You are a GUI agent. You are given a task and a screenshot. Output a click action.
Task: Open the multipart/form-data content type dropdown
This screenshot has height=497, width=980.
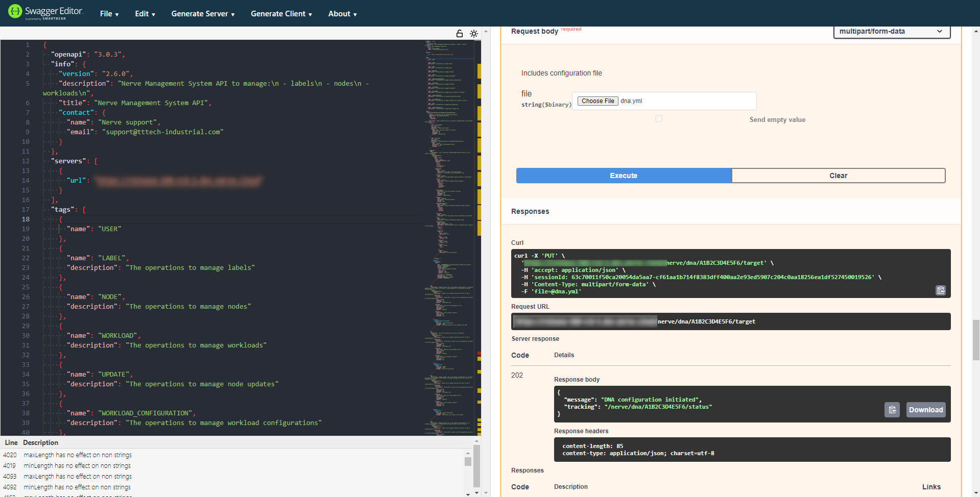(891, 32)
